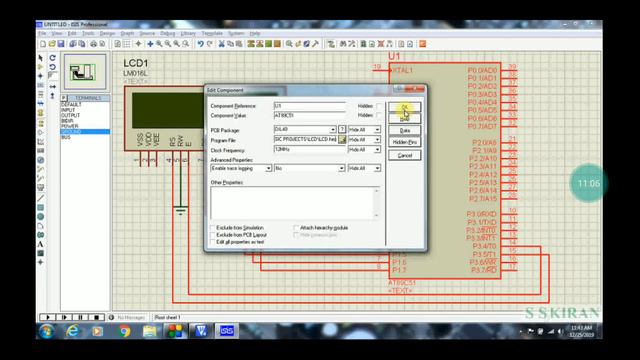Select the Junction dot tool
Screen dimensions: 640x360
(x=40, y=76)
